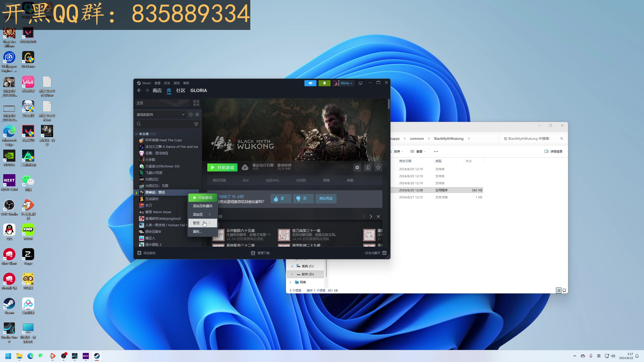This screenshot has height=362, width=644.
Task: Open Explorer more options ellipsis
Action: 436,152
